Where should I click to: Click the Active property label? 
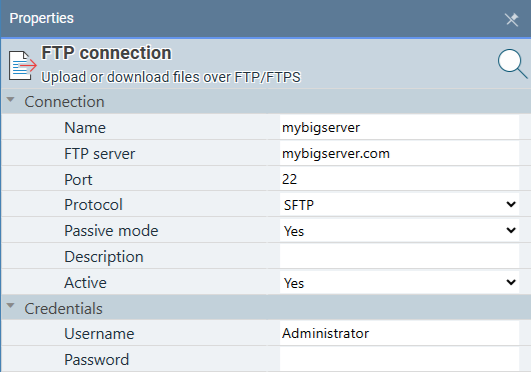pyautogui.click(x=85, y=283)
